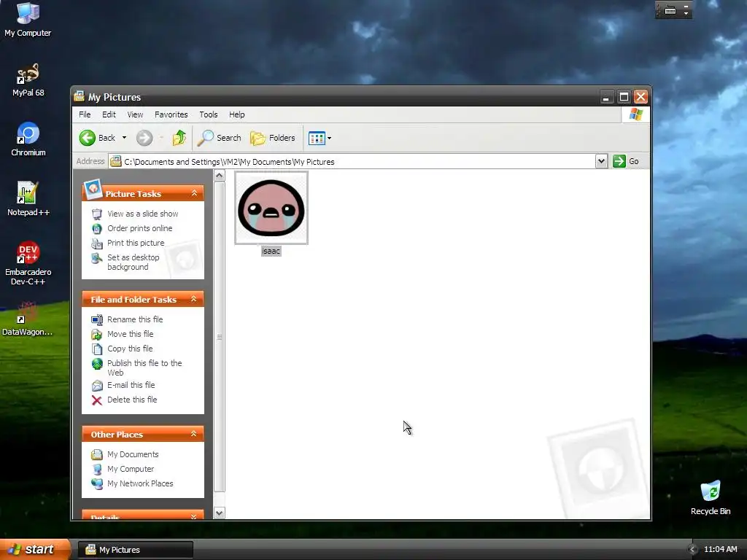Expand the Details panel
Screen dimensions: 747x560
tap(194, 516)
